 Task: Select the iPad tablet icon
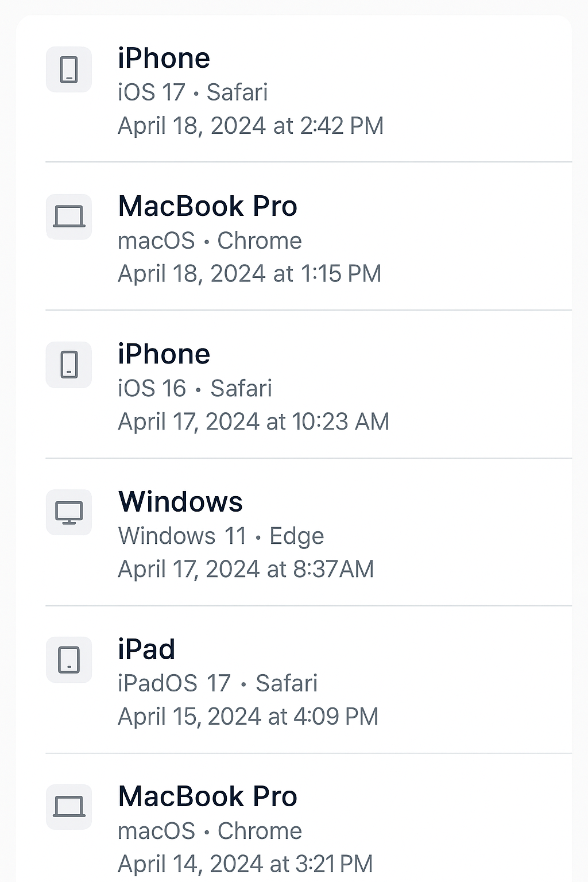[x=69, y=660]
